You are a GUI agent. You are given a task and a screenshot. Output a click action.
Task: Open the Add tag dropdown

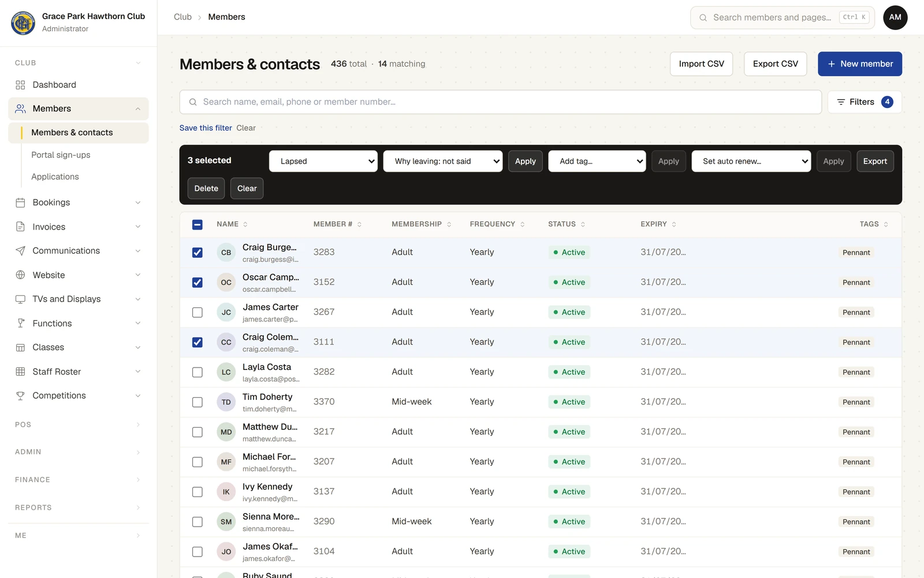click(597, 161)
